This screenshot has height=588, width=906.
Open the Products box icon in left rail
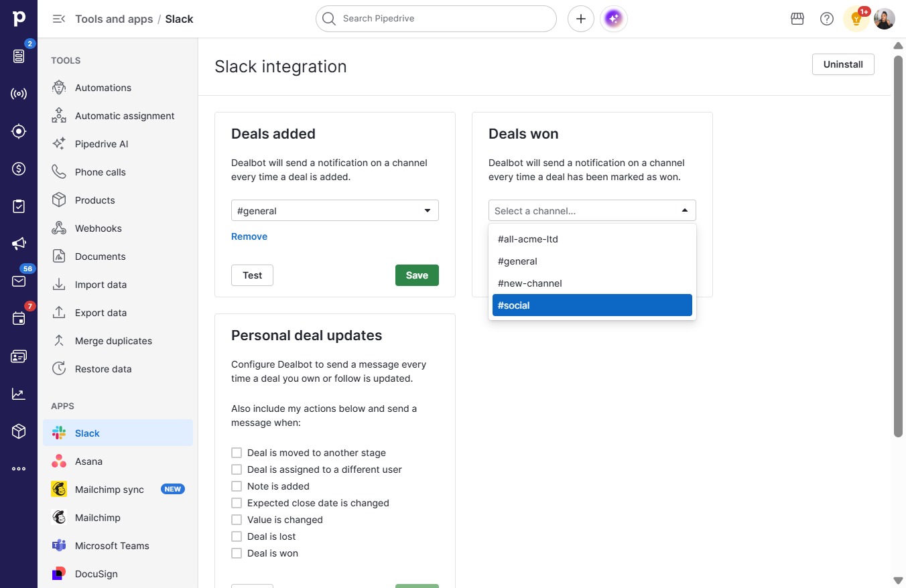click(19, 431)
